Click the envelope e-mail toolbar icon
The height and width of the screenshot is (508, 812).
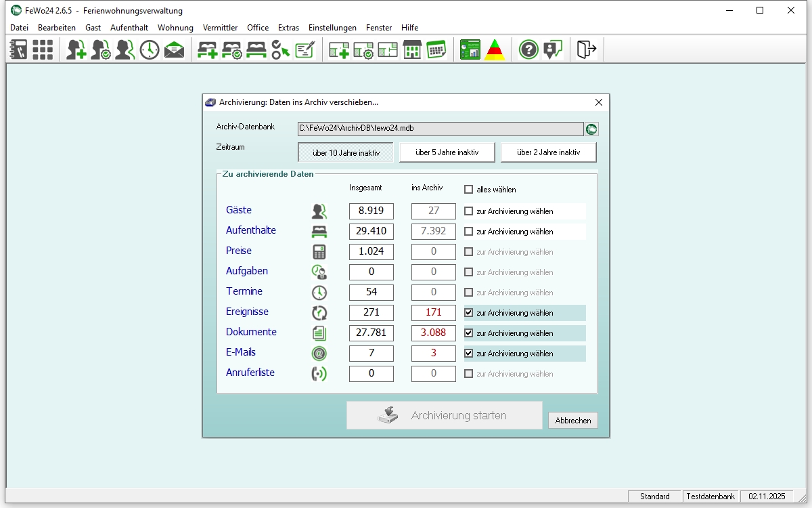click(175, 49)
